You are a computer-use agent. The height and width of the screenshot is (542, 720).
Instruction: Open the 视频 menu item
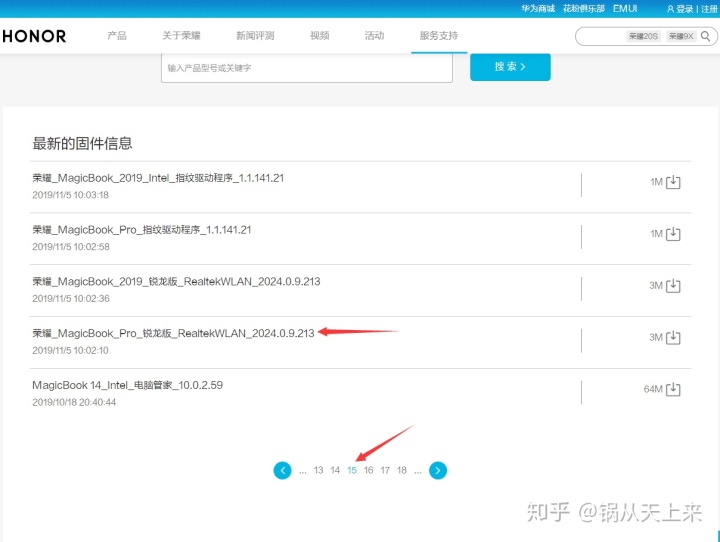[320, 35]
